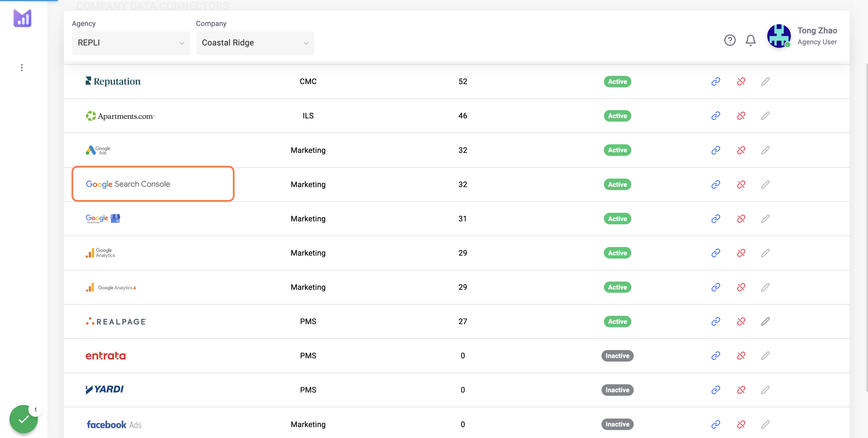Click the 'ILS' category in Apartments.com row
Viewport: 868px width, 438px height.
coord(308,116)
